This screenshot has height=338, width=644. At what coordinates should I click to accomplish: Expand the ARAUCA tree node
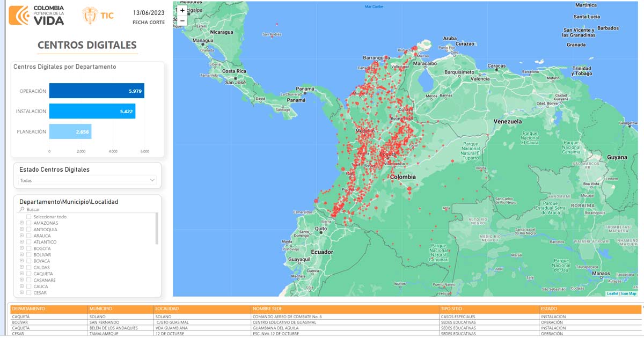point(21,236)
